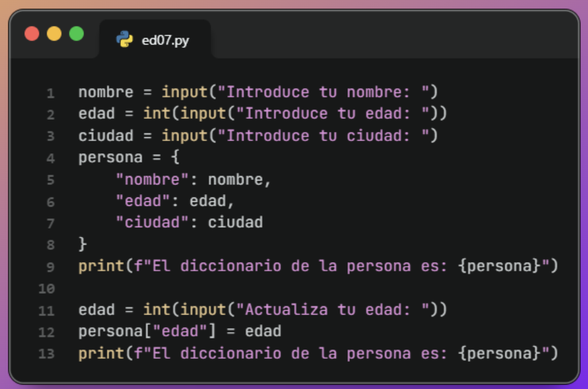This screenshot has width=588, height=389.
Task: Click the print keyword on line 9
Action: coord(97,267)
